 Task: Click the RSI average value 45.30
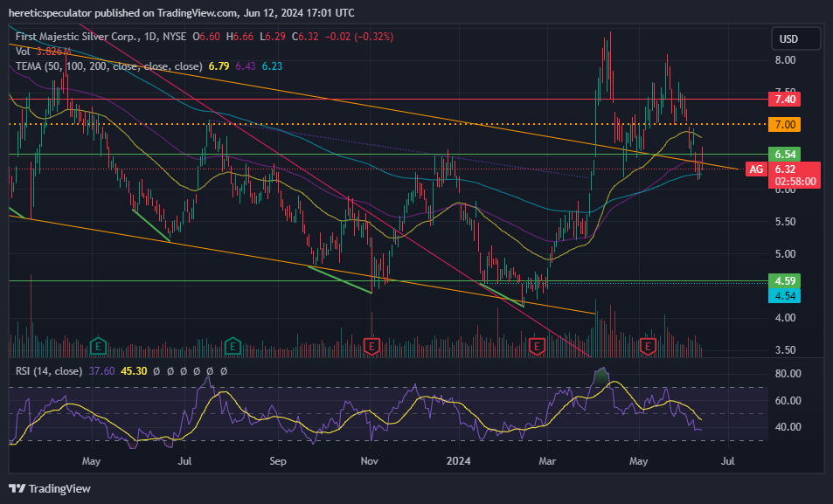click(134, 371)
